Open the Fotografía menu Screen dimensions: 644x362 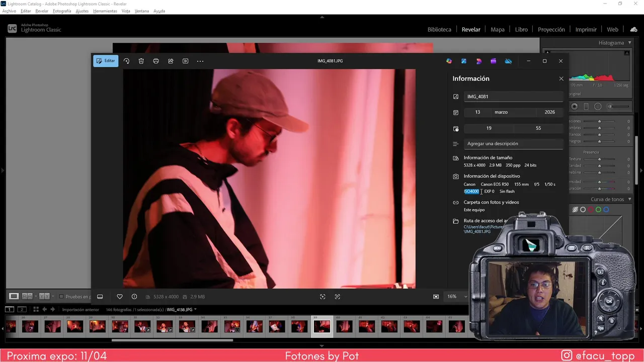(62, 11)
